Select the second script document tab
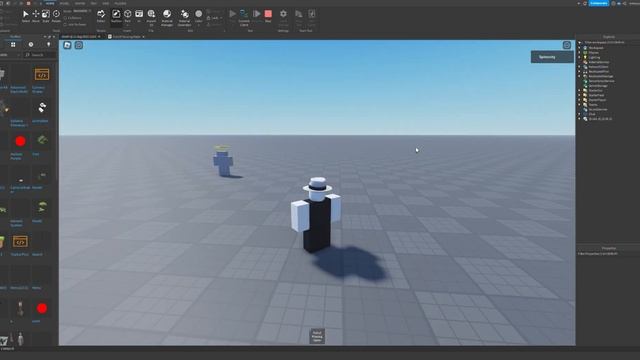 [x=125, y=37]
